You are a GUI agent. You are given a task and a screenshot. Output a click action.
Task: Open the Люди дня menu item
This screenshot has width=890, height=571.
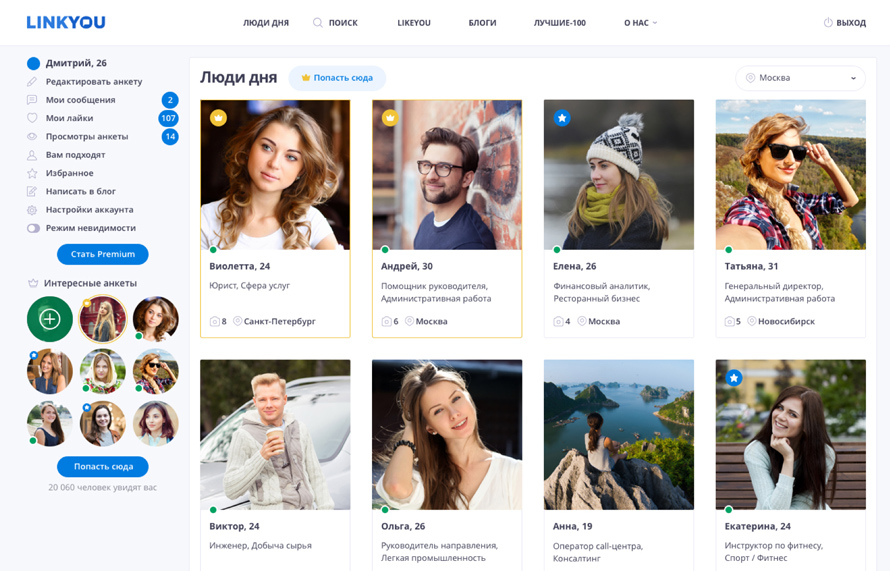pyautogui.click(x=266, y=23)
